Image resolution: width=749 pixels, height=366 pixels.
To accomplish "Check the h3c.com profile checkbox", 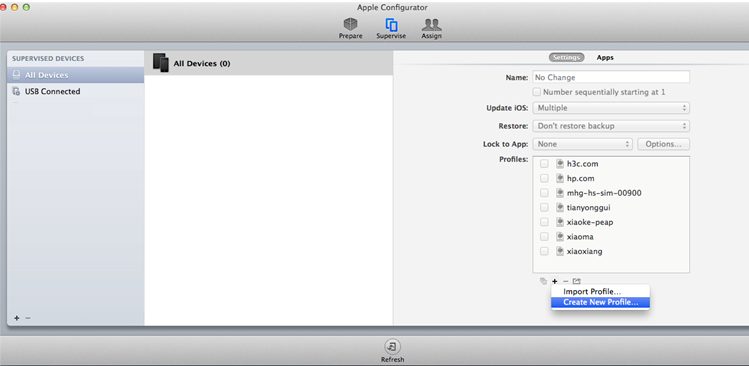I will click(544, 164).
